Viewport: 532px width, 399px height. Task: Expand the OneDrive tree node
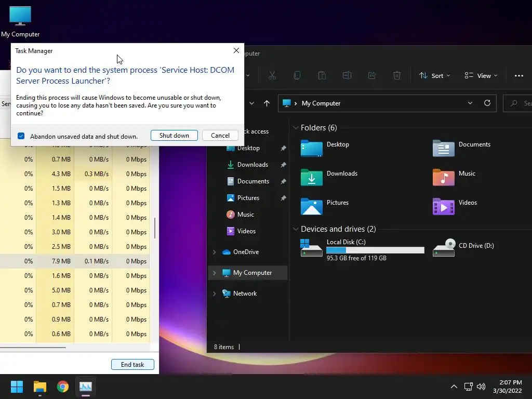coord(214,252)
